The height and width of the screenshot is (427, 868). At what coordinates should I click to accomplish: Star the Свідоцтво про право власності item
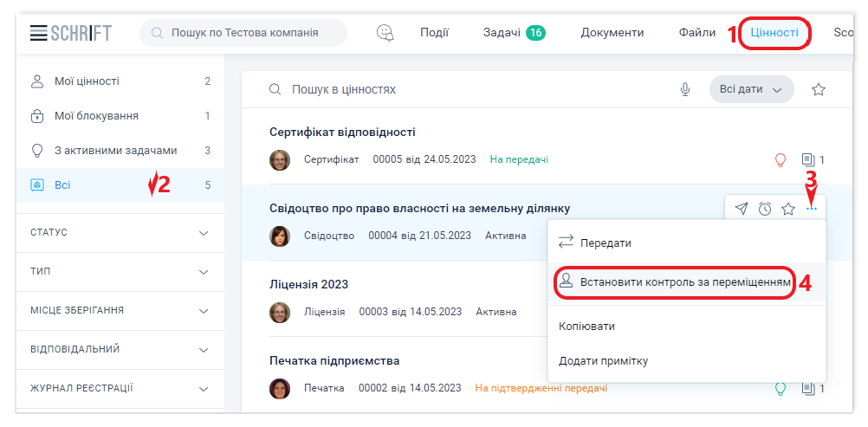[788, 209]
